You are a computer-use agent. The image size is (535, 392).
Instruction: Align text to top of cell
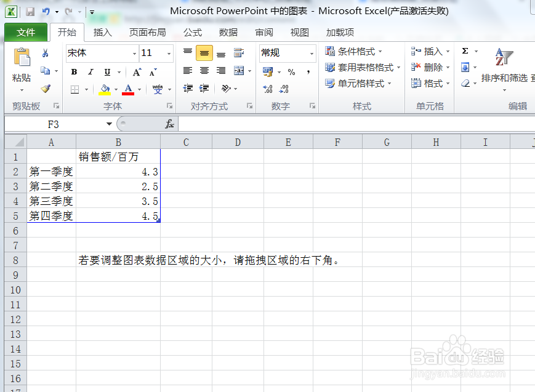click(188, 52)
